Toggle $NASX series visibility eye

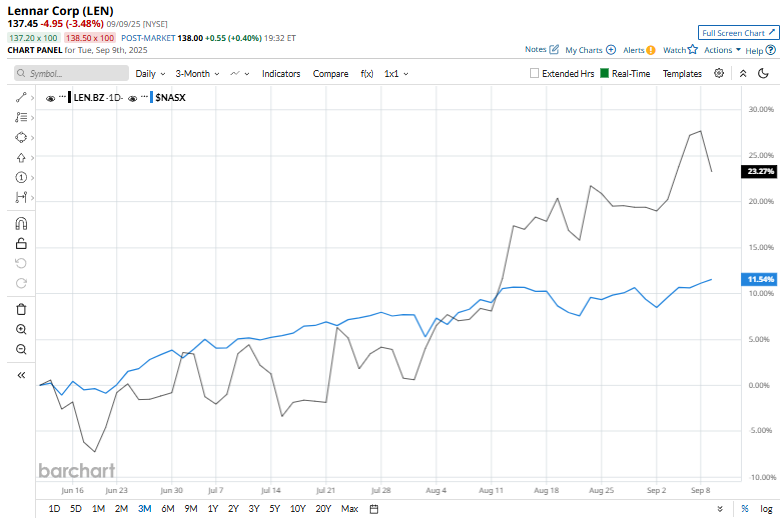click(x=132, y=98)
